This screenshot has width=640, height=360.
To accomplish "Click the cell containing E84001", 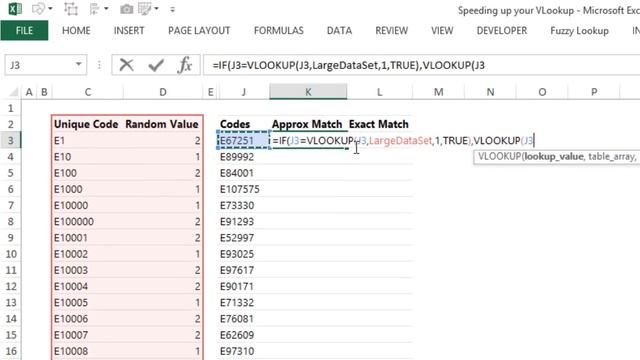I will click(244, 173).
